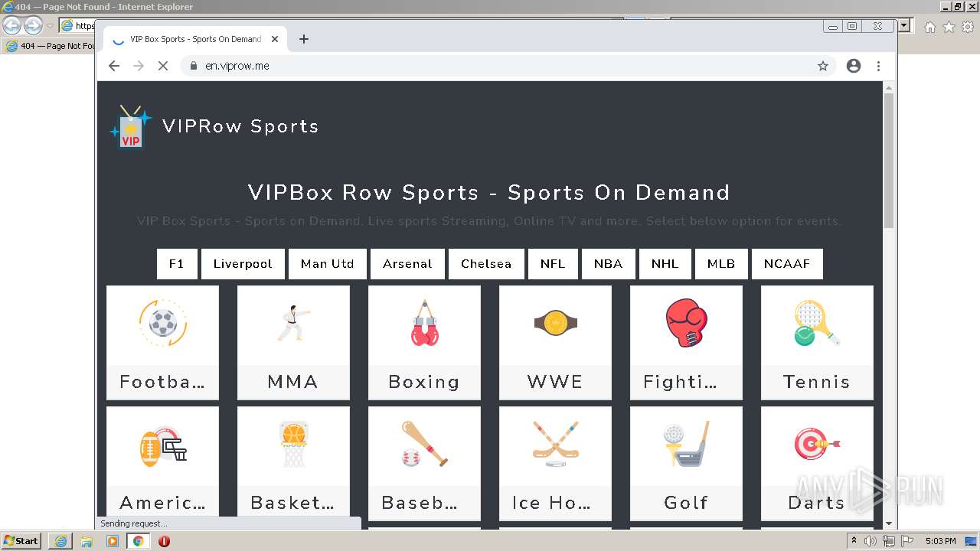Open the American football helmet icon

point(162,445)
